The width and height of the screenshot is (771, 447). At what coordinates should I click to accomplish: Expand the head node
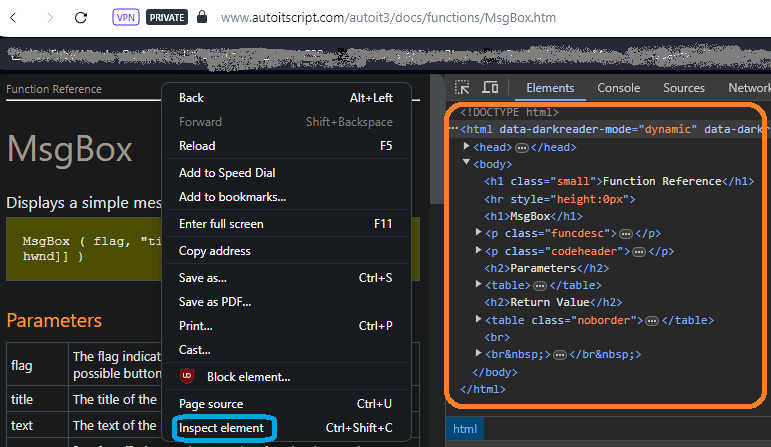467,146
